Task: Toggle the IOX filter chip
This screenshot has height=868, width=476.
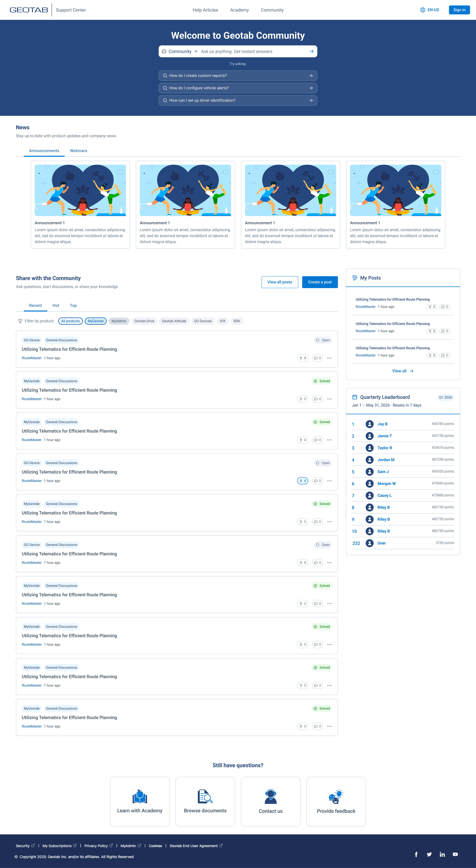Action: point(223,321)
